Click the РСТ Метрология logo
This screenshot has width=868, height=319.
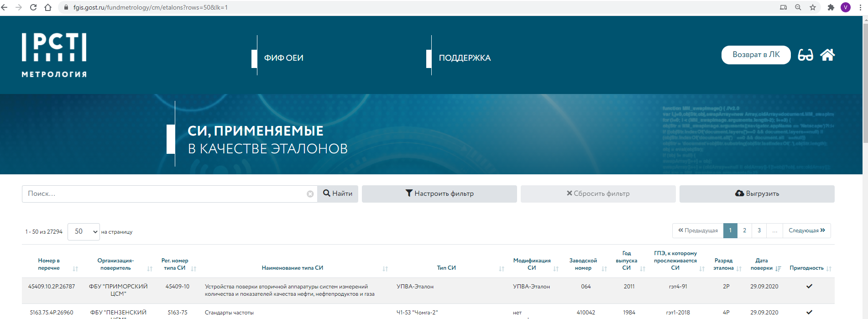pos(54,55)
